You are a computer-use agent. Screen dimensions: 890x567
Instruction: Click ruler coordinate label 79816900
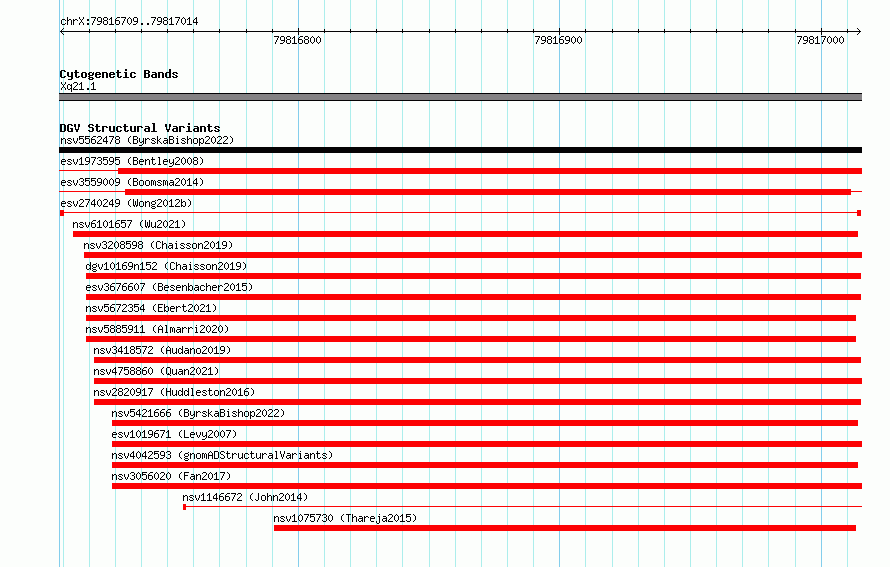559,40
